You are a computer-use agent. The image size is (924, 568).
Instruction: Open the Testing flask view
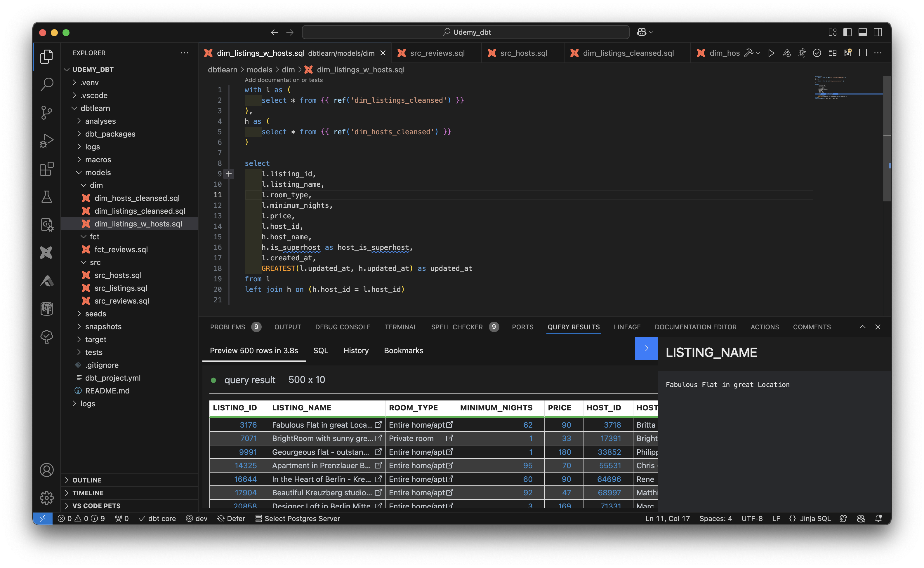click(47, 196)
